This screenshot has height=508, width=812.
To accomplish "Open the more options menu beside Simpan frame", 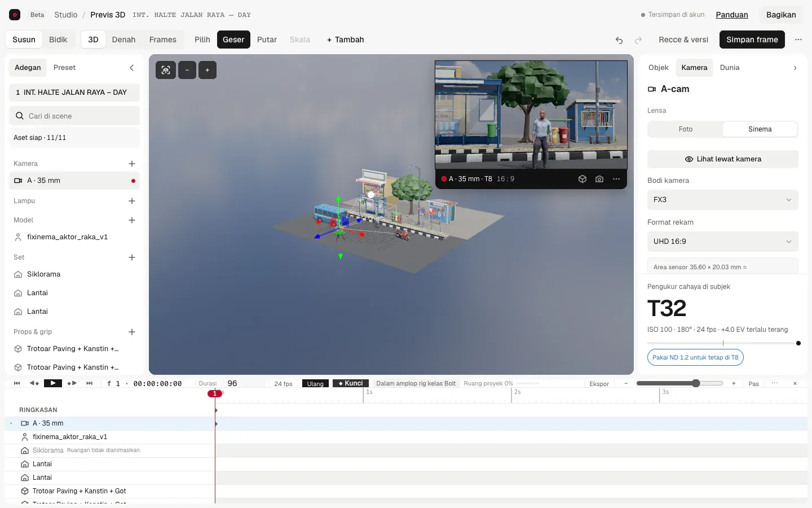I will [x=798, y=40].
